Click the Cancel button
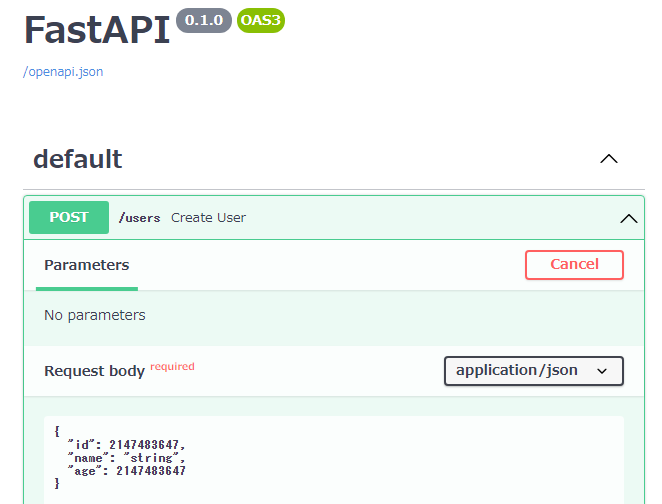Image resolution: width=662 pixels, height=504 pixels. point(574,265)
